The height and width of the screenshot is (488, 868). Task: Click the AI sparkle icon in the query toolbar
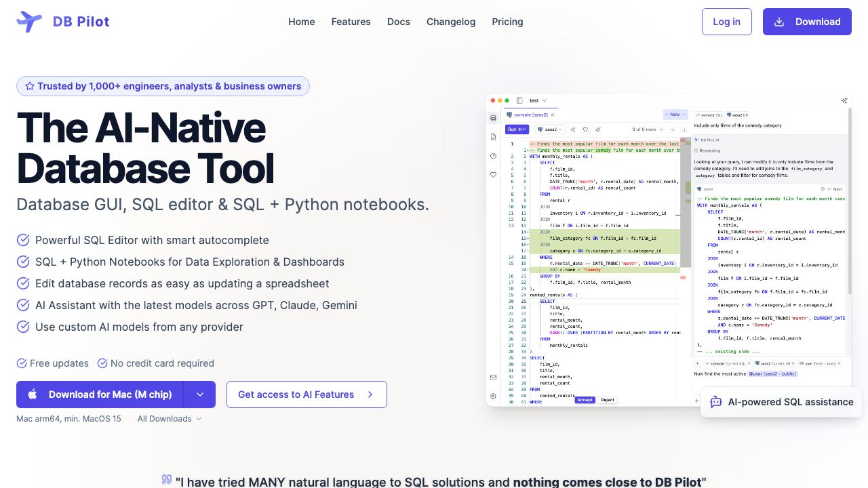click(x=573, y=129)
